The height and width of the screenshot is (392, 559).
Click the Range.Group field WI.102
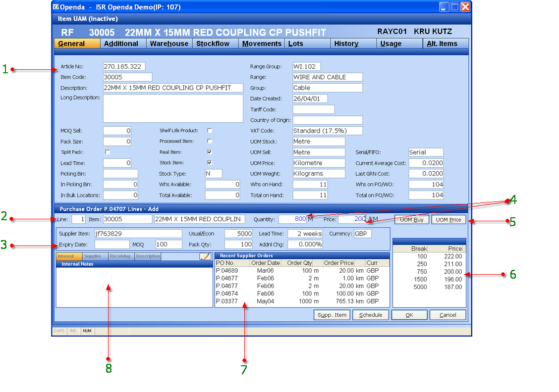tap(307, 67)
